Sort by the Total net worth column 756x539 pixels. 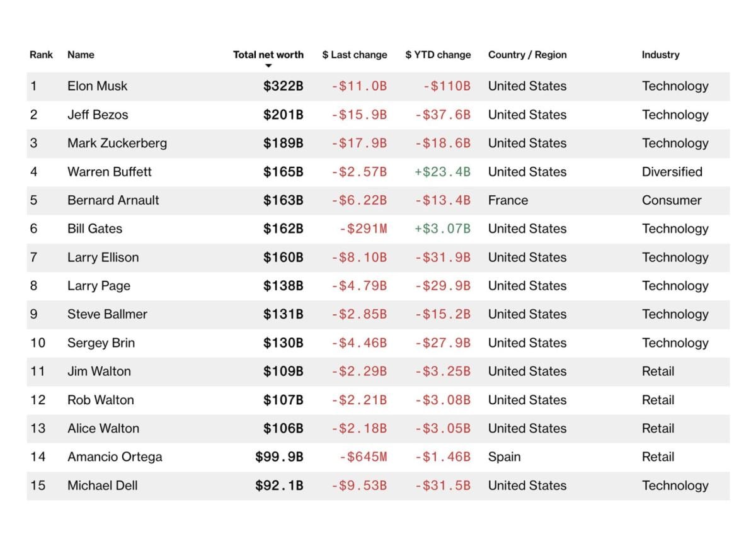pos(268,55)
